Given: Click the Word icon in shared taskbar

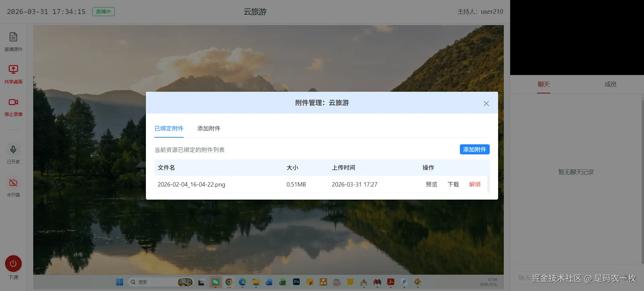Looking at the screenshot, I should coord(269,282).
